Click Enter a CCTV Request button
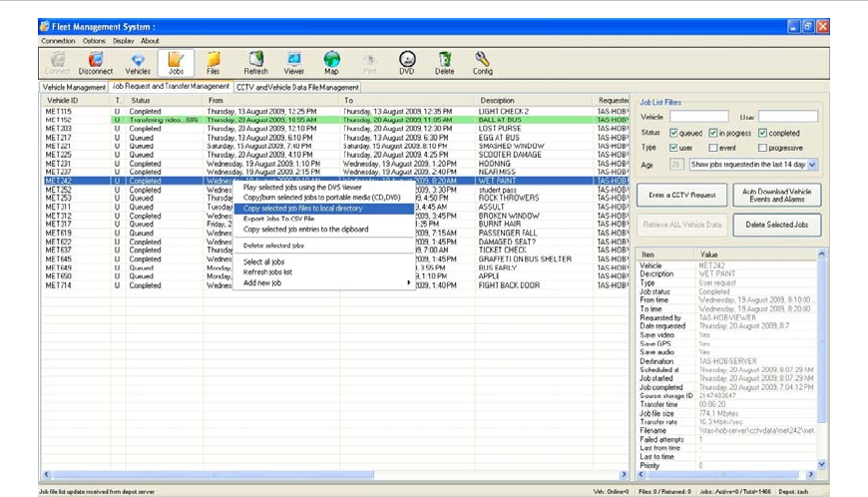This screenshot has width=868, height=497. (680, 195)
